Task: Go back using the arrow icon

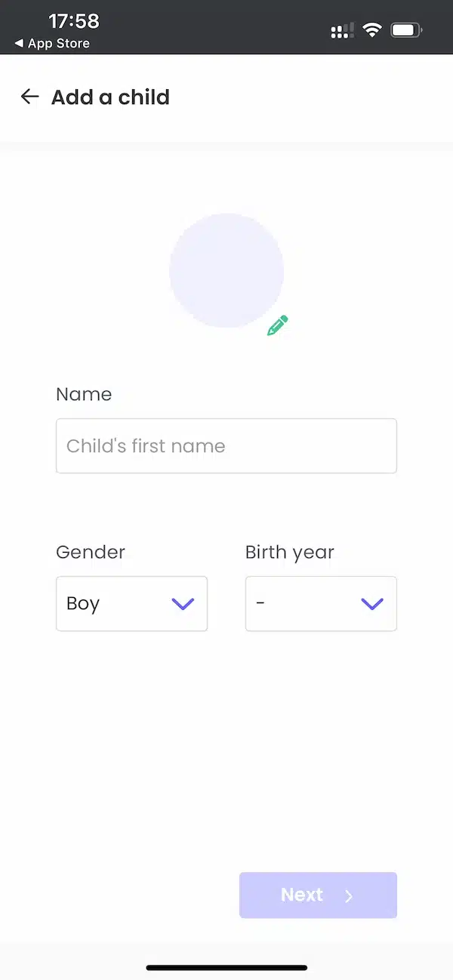Action: click(29, 97)
